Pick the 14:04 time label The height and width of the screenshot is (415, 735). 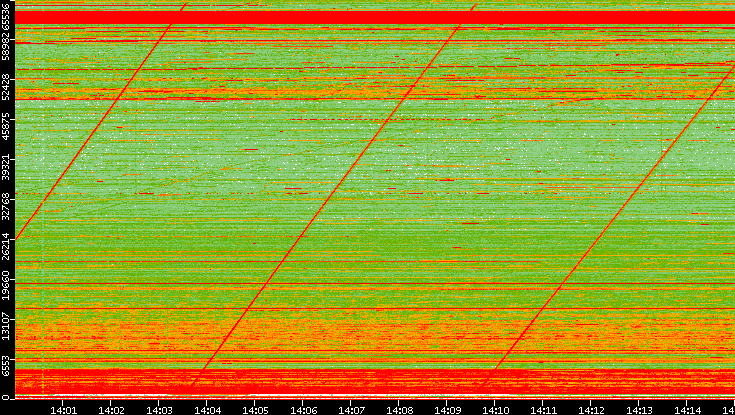pos(207,411)
